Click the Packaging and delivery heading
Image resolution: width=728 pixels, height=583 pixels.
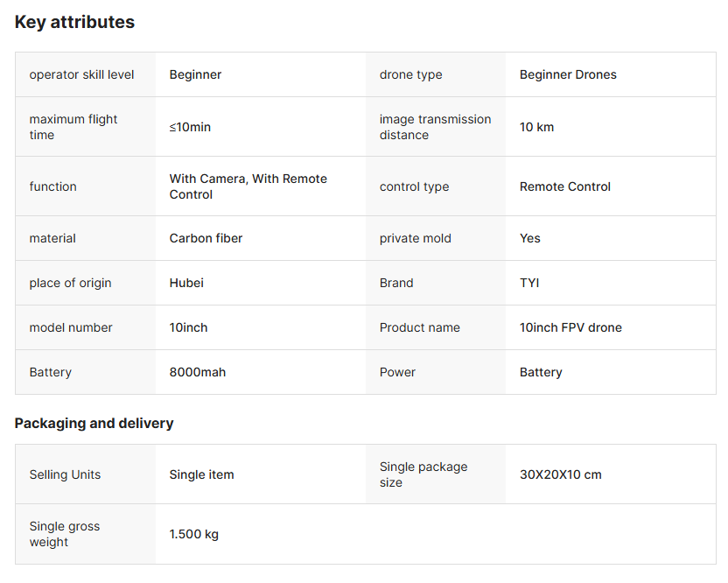click(94, 424)
